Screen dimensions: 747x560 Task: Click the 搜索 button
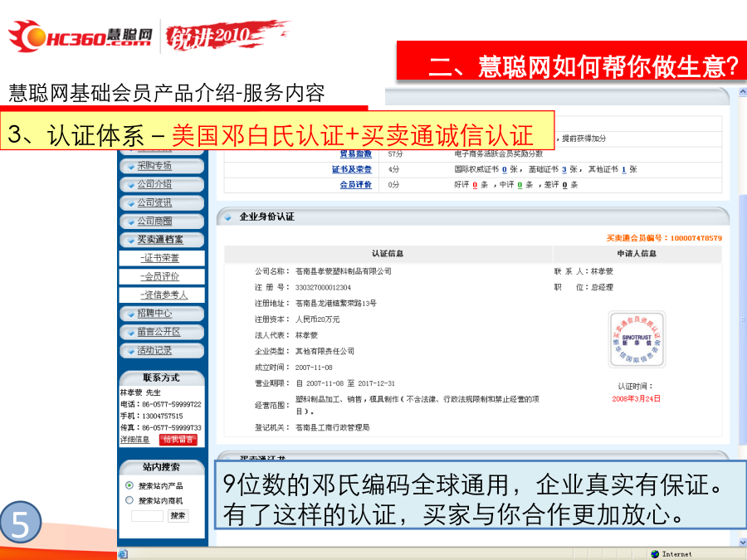[x=178, y=516]
